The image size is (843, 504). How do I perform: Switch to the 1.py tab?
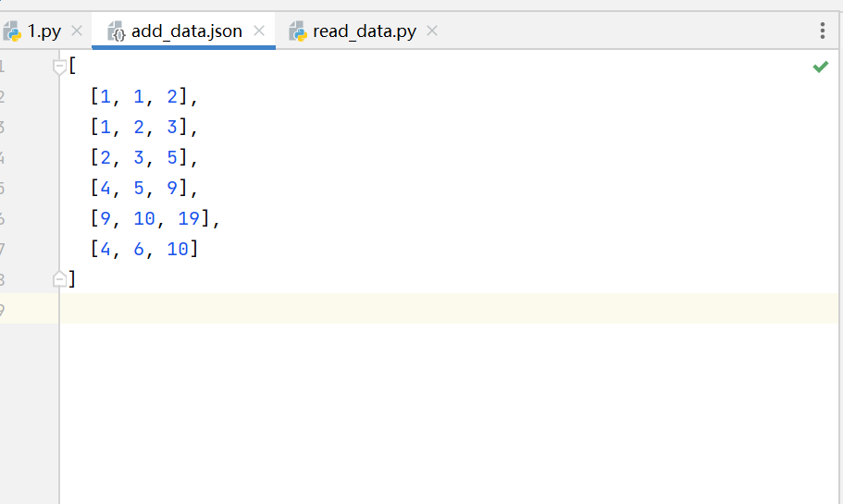[44, 31]
